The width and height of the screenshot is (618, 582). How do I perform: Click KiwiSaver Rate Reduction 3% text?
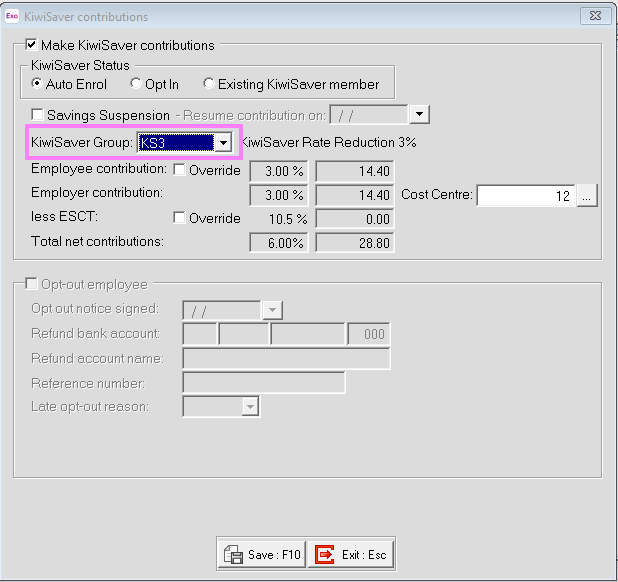click(x=329, y=142)
